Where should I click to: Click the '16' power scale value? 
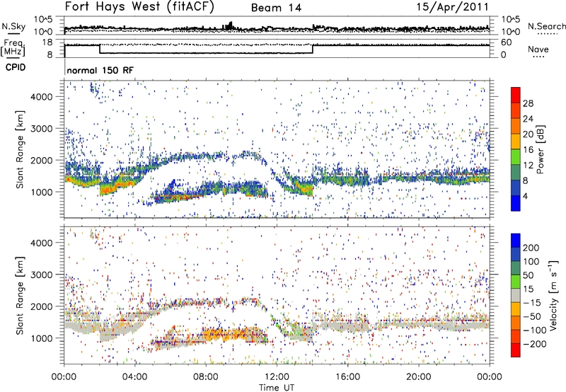528,150
